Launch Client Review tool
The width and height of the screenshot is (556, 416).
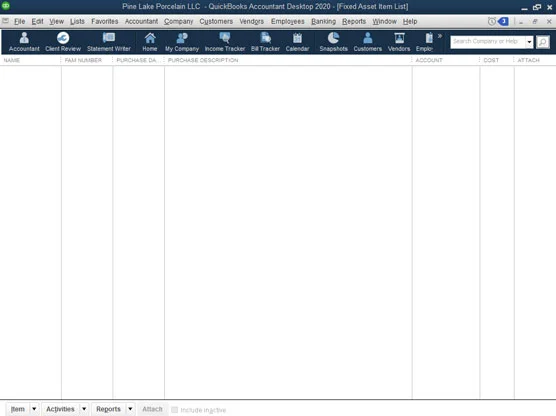click(x=63, y=42)
